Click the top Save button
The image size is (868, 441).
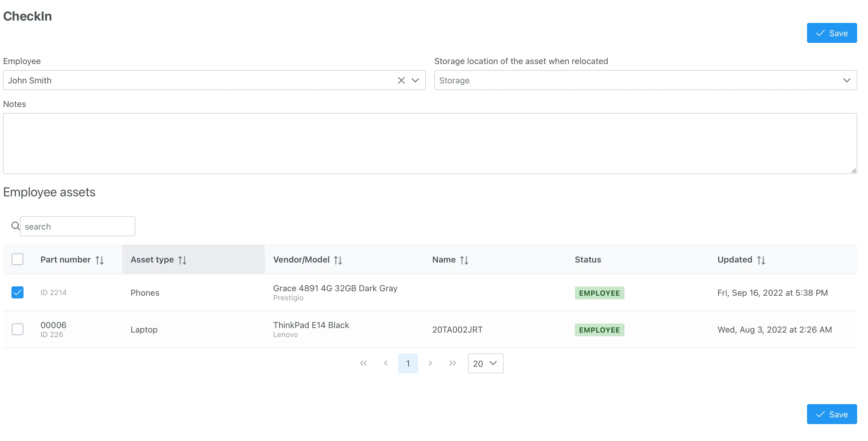click(x=831, y=33)
